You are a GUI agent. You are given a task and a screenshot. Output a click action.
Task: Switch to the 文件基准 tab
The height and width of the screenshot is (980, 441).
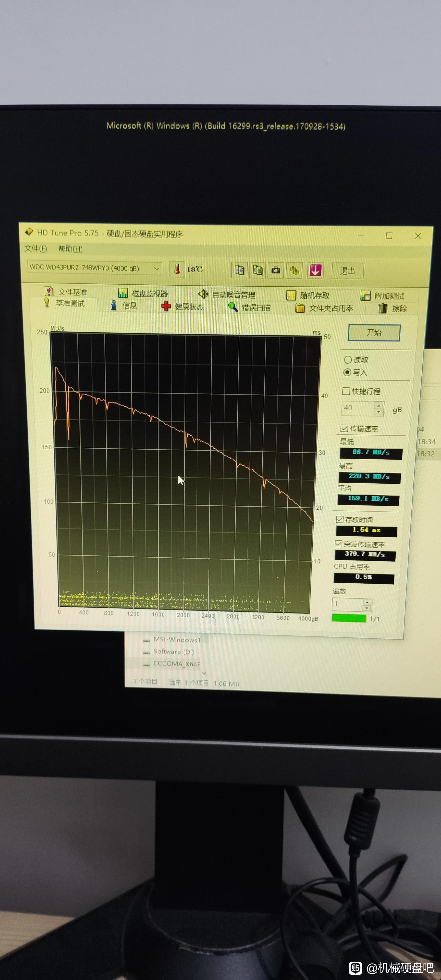pyautogui.click(x=66, y=292)
